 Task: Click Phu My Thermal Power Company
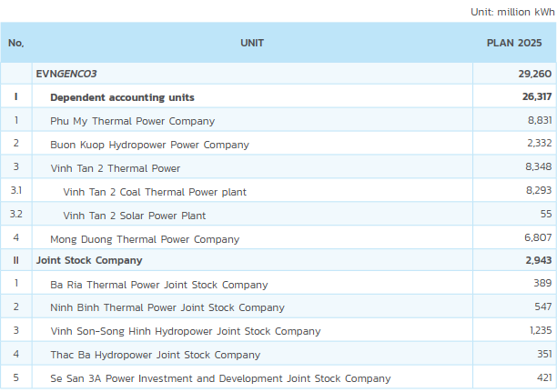[133, 121]
